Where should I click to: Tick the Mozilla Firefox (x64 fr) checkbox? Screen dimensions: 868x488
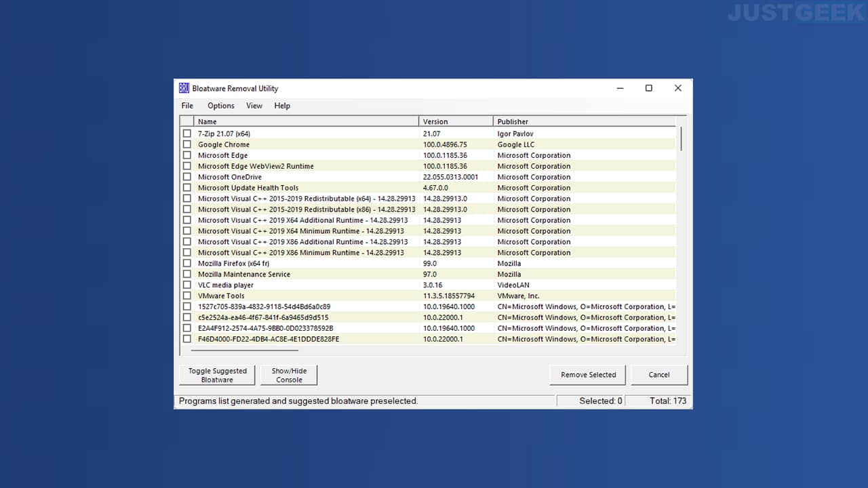pyautogui.click(x=187, y=264)
